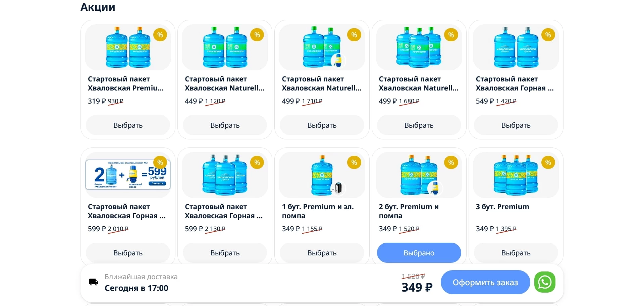Viewport: 644px width, 306px height.
Task: Click percent badge on 1 бут. Premium и эл. помпа
Action: (354, 163)
